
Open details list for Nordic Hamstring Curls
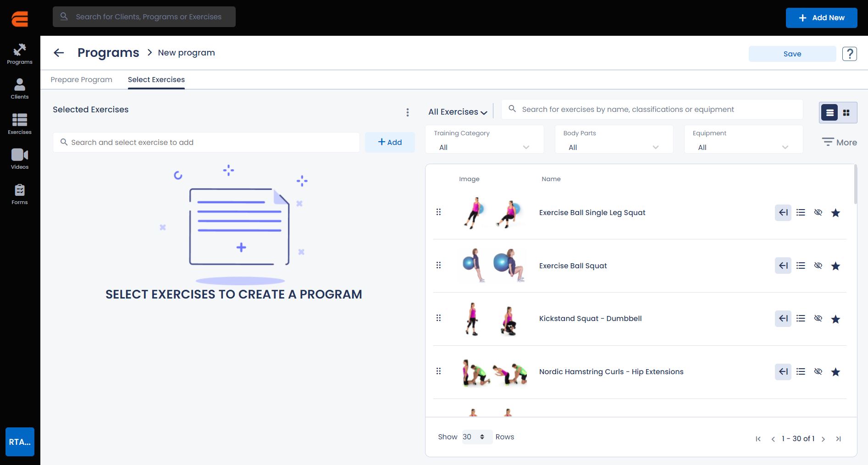coord(801,371)
